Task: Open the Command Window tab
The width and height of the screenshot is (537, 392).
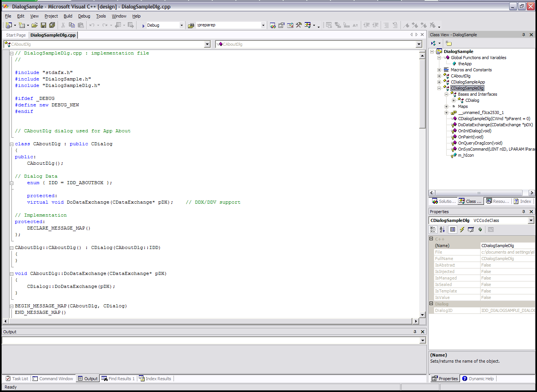Action: coord(53,379)
